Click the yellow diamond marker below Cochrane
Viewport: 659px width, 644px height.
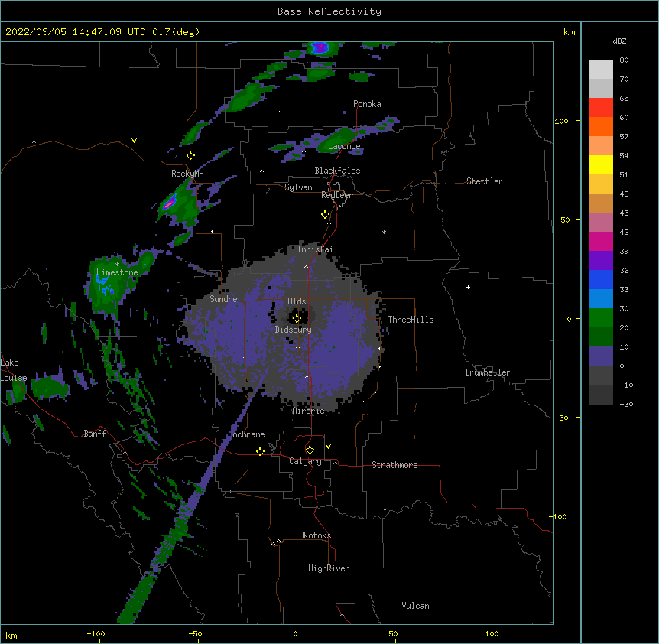pyautogui.click(x=260, y=451)
